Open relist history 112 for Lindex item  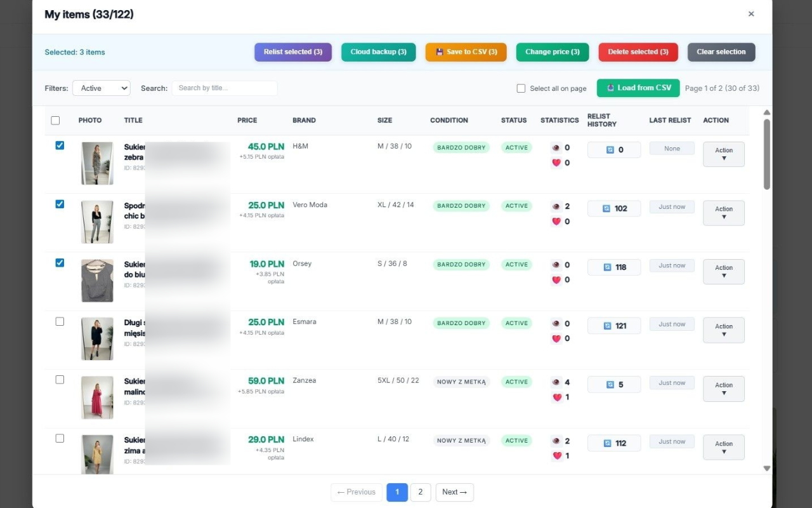pyautogui.click(x=614, y=443)
